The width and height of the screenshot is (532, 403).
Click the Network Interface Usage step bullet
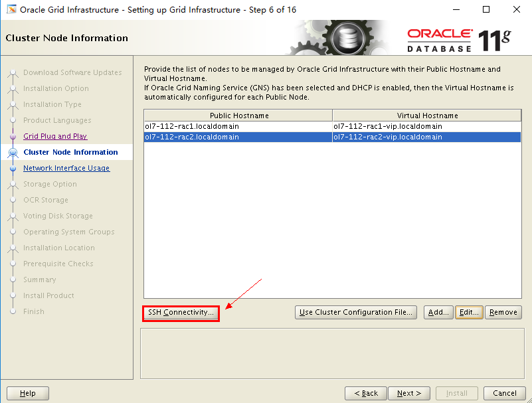(x=13, y=168)
